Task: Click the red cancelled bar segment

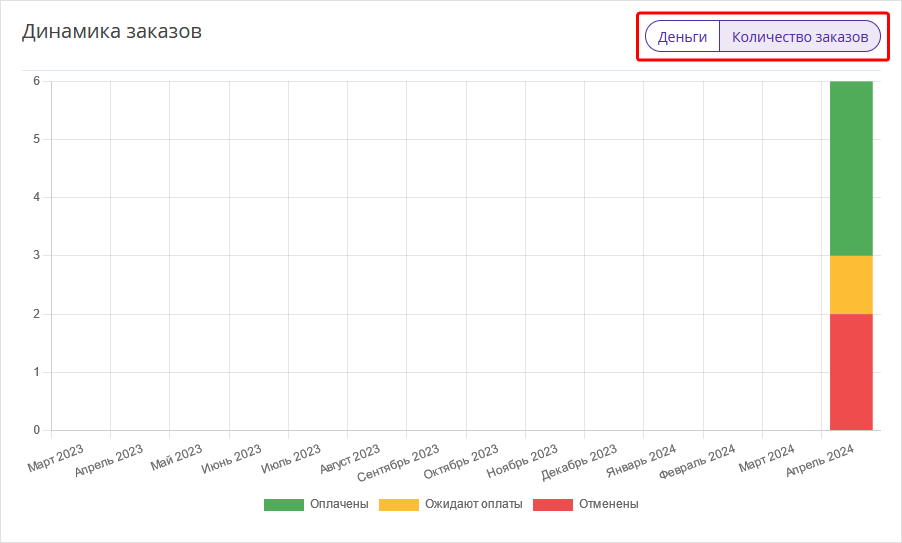Action: pyautogui.click(x=851, y=372)
